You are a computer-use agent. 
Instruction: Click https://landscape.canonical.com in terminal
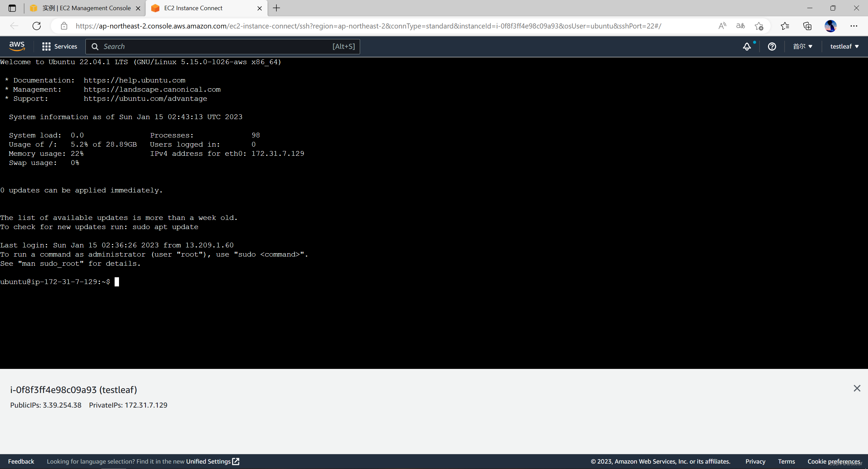pos(152,90)
